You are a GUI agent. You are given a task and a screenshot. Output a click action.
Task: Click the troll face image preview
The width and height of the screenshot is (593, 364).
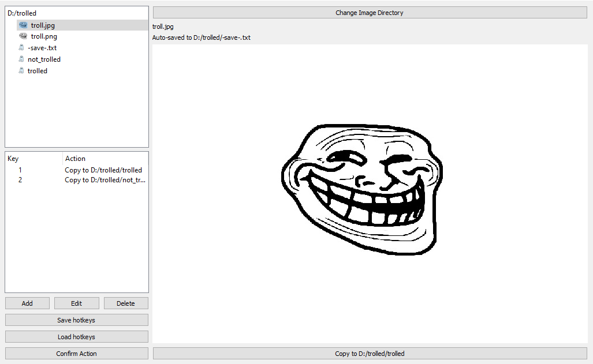point(362,189)
